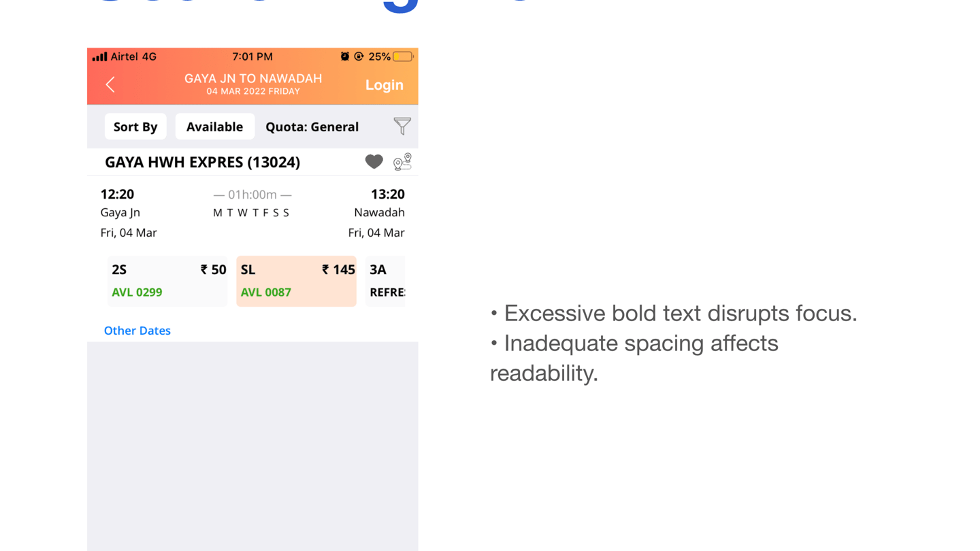Viewport: 980px width, 551px height.
Task: Open GAYA HWH EXPRES (13024) train details
Action: click(202, 162)
